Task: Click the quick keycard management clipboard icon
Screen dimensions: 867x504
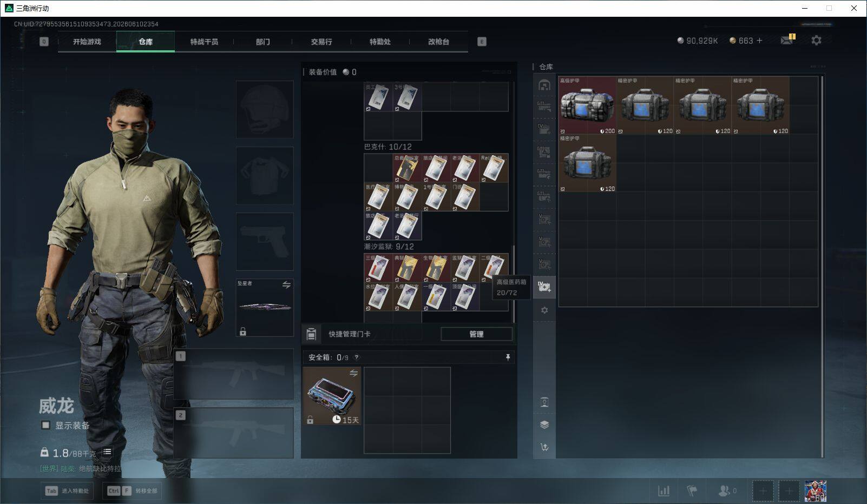Action: pyautogui.click(x=311, y=334)
